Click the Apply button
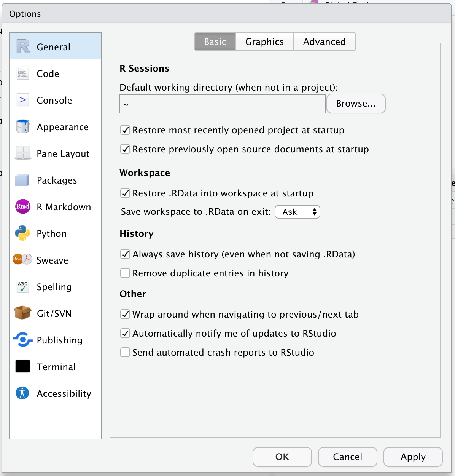The height and width of the screenshot is (476, 455). pos(413,457)
